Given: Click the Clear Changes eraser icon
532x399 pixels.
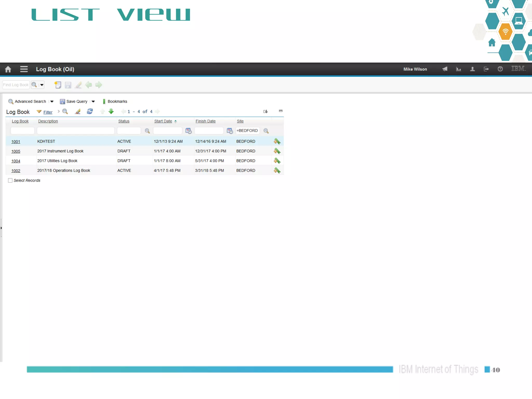Looking at the screenshot, I should click(x=78, y=85).
